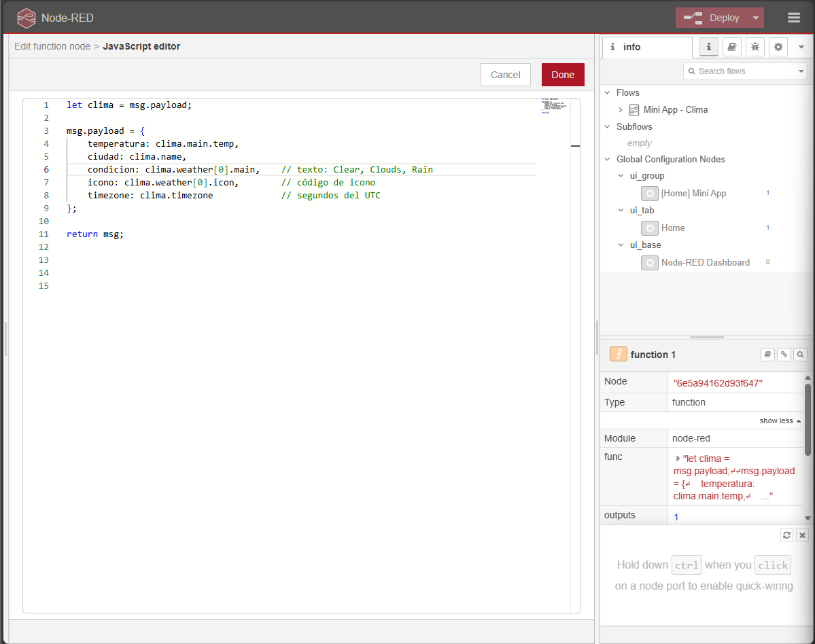815x644 pixels.
Task: Open the debug messages bug icon
Action: point(755,47)
